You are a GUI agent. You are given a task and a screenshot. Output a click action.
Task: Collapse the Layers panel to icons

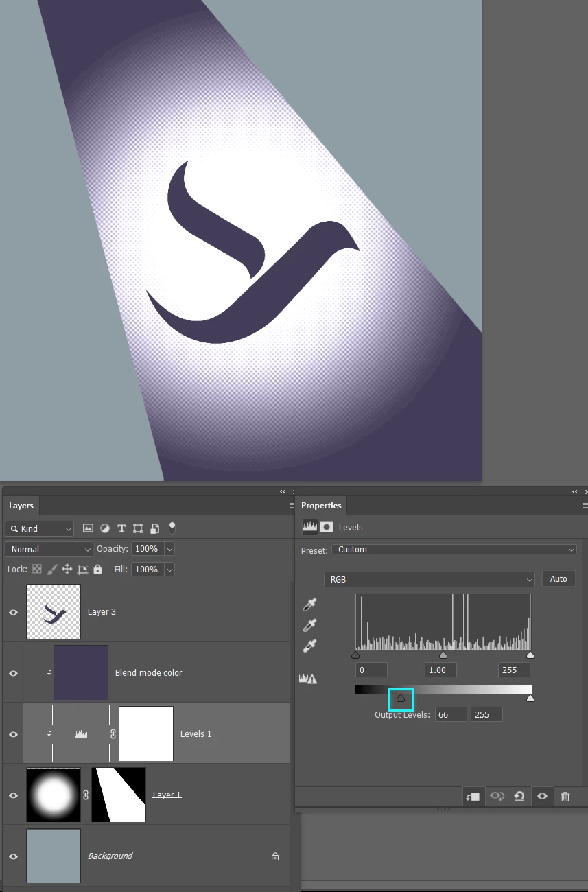[x=283, y=492]
